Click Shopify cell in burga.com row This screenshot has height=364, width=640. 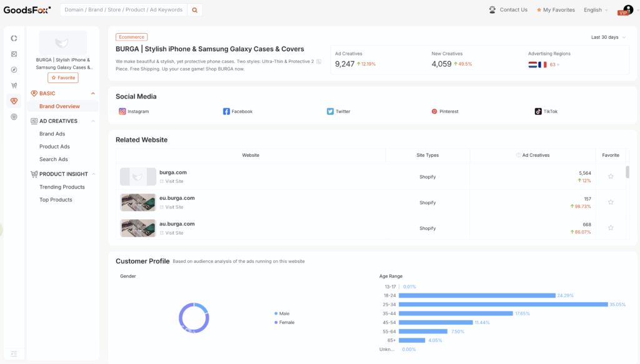(427, 177)
